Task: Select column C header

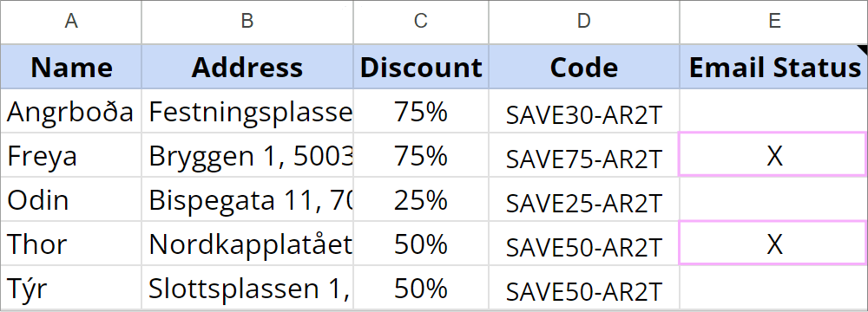Action: pyautogui.click(x=421, y=22)
